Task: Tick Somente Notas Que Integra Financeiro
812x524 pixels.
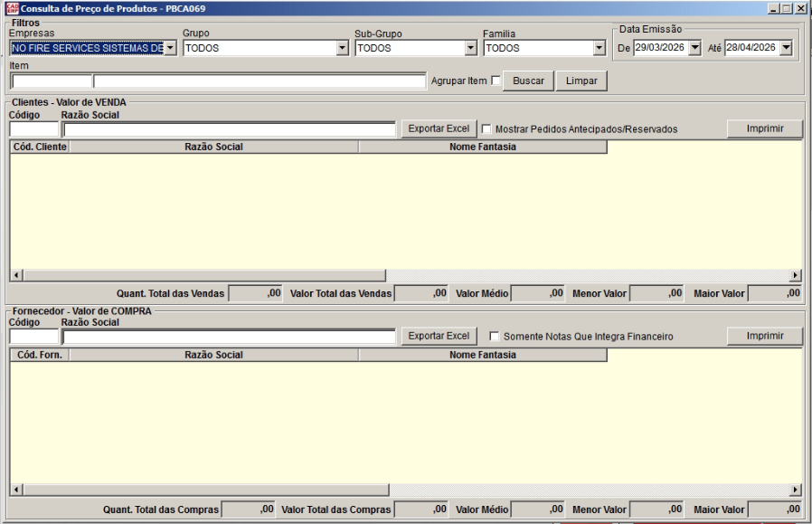Action: 495,336
